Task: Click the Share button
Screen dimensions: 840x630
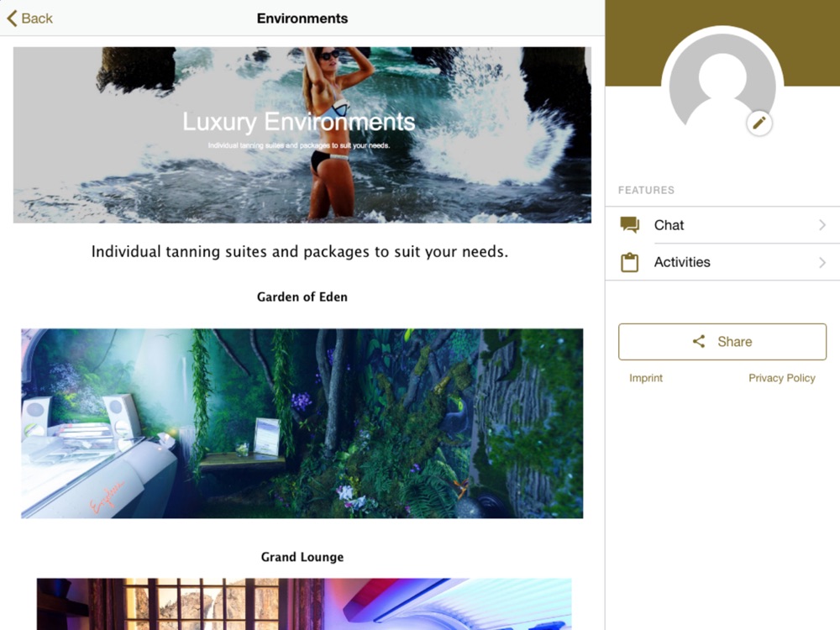Action: click(x=722, y=342)
